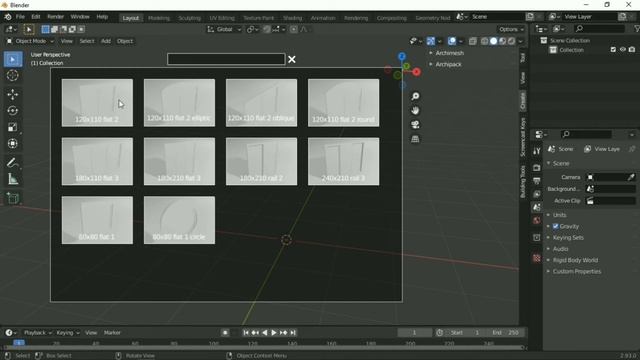Select the 240x210 rail 3 preset
640x360 pixels.
[343, 162]
